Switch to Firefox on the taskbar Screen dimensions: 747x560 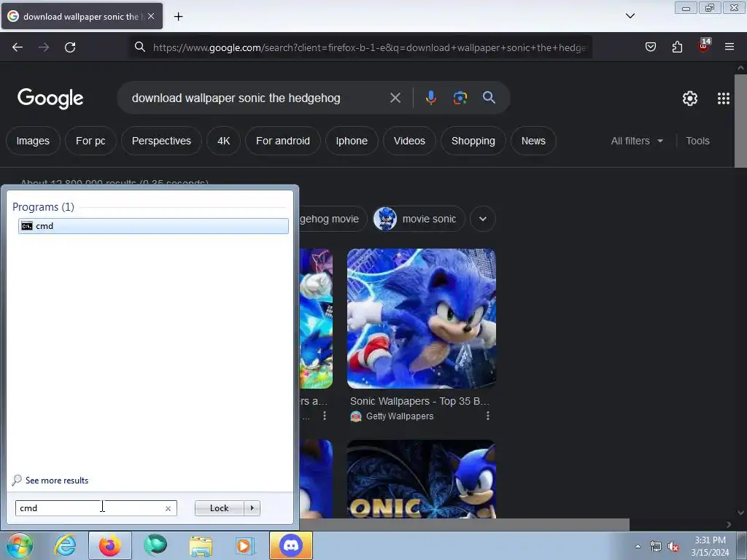[x=109, y=545]
